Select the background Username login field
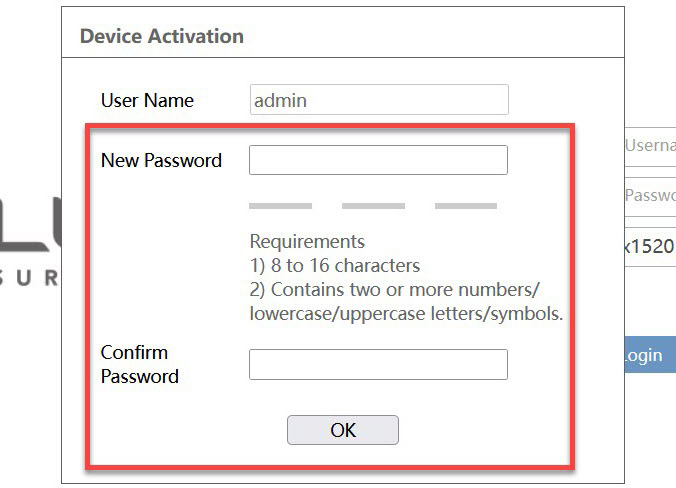676x488 pixels. (x=650, y=146)
